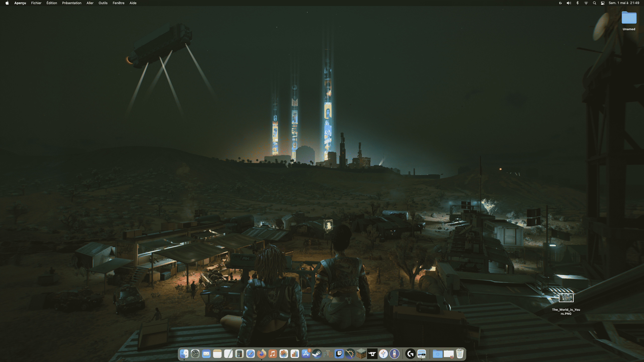Launch Logitech G HUB from the Dock
Image resolution: width=644 pixels, height=362 pixels.
pos(410,354)
